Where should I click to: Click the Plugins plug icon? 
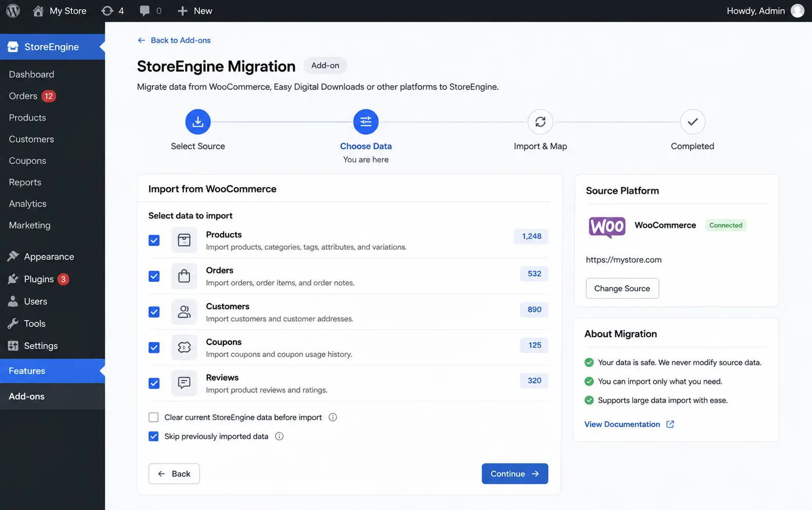(13, 279)
